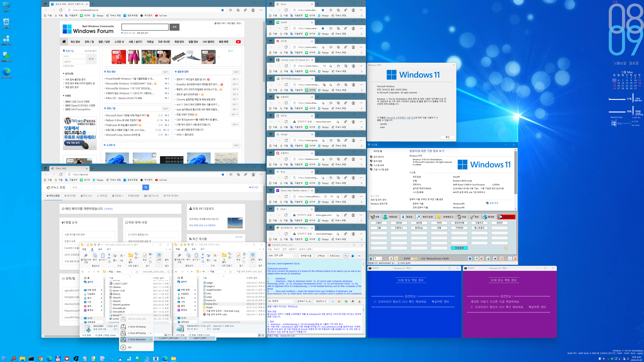Click the 확인 button in Windows 정보 dialog
644x362 pixels.
click(x=447, y=137)
